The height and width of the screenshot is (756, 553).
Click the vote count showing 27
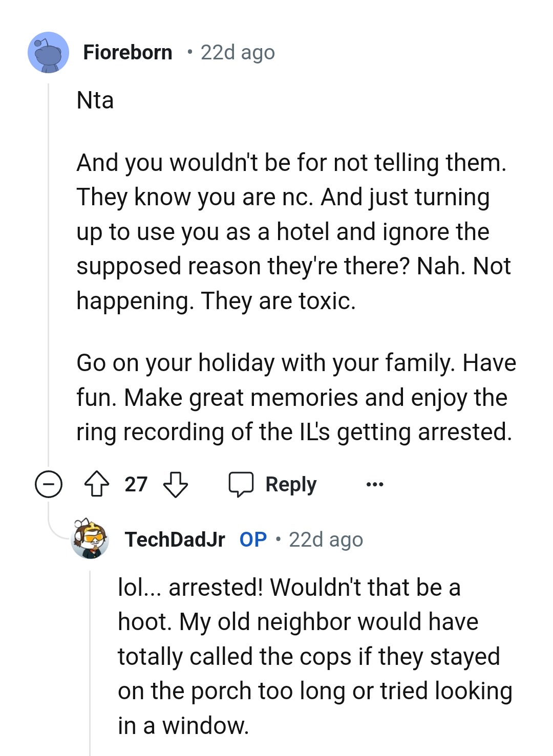(x=136, y=484)
